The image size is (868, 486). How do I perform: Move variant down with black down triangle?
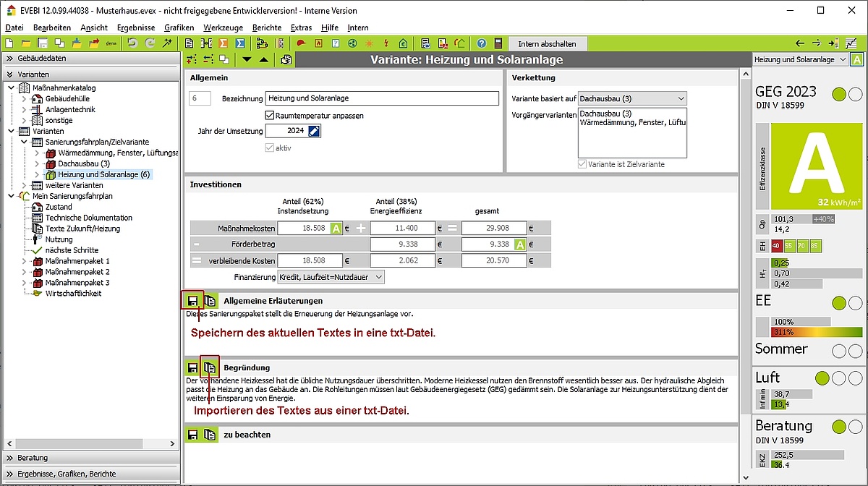tap(247, 59)
